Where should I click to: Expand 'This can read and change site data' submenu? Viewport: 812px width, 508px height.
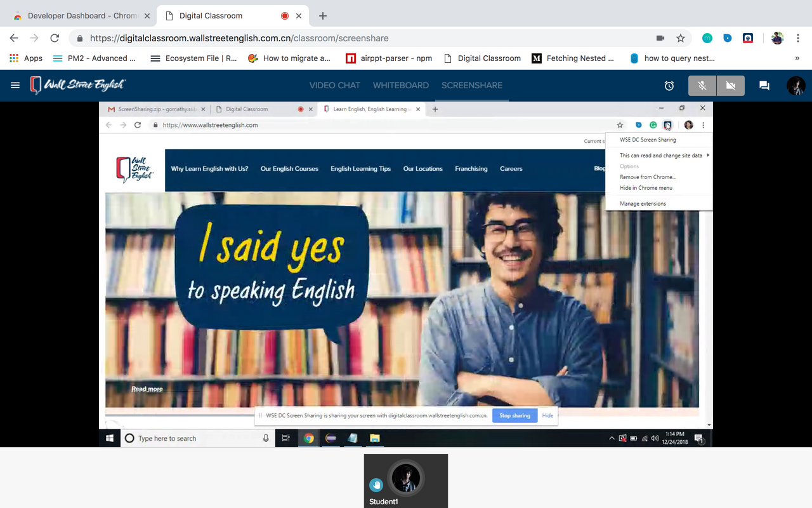coord(660,156)
